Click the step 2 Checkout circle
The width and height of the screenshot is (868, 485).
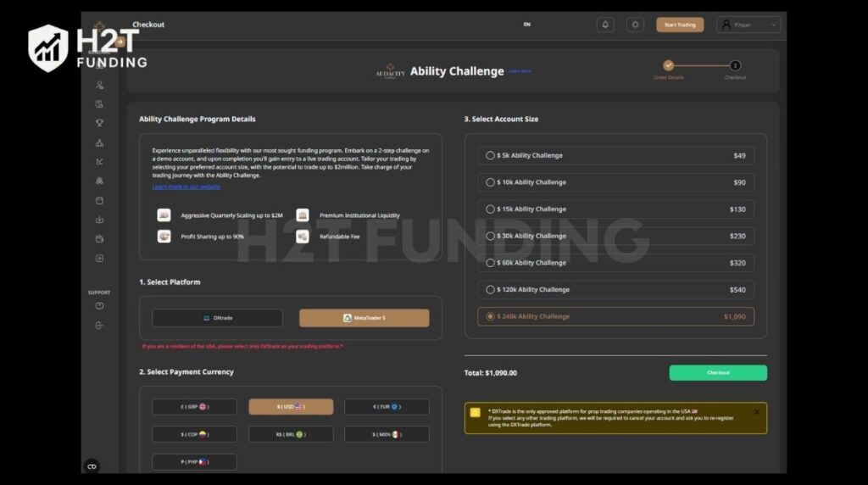[735, 65]
